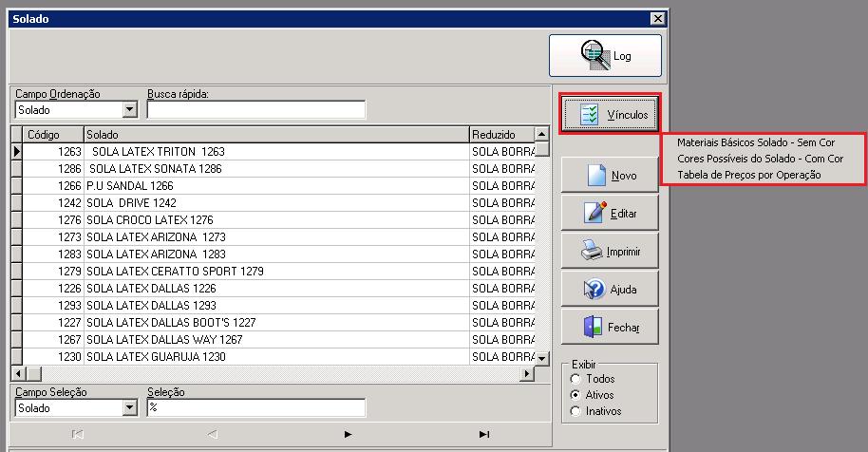Click the horizontal scroll left arrow
The width and height of the screenshot is (868, 452).
click(x=18, y=374)
